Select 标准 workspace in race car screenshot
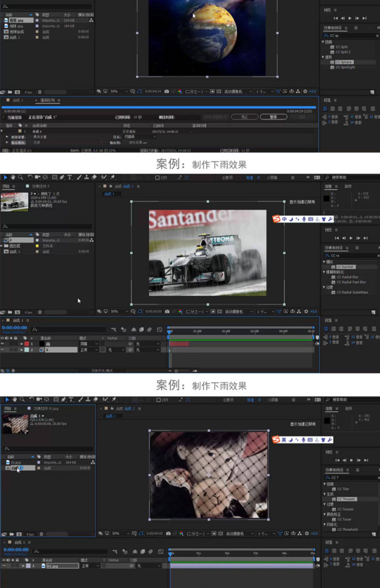Screen dimensions: 380x588 (250, 178)
